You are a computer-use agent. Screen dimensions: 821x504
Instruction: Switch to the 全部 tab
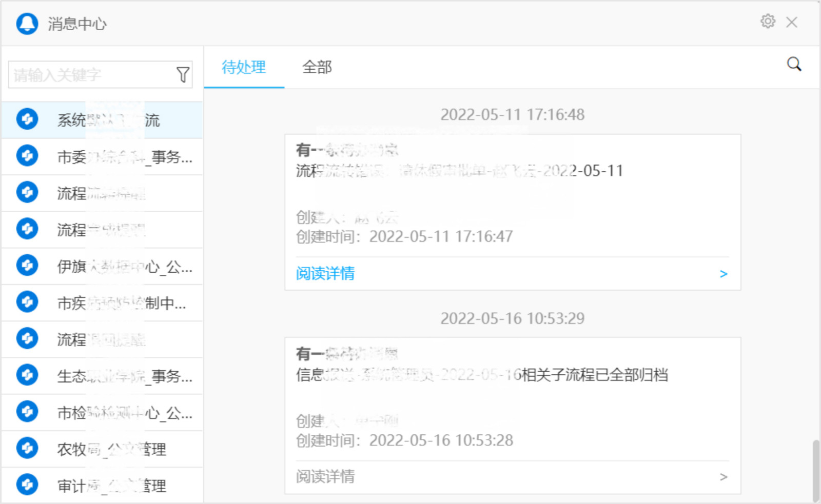[x=317, y=67]
